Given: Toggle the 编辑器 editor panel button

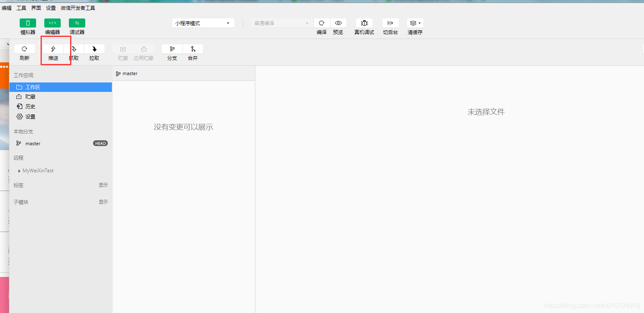Looking at the screenshot, I should 52,23.
